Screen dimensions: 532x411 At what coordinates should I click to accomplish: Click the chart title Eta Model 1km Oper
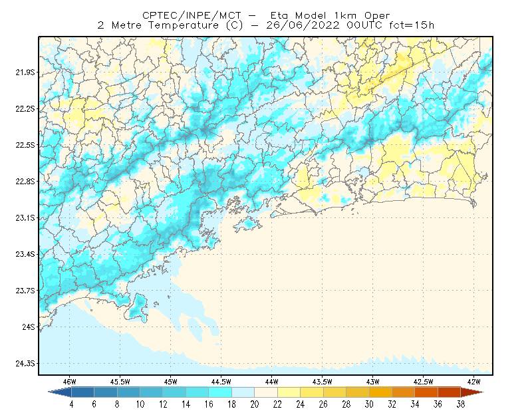(x=330, y=15)
